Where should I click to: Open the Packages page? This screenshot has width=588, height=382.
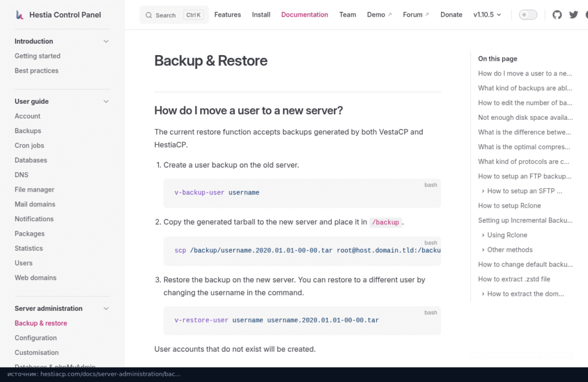pos(30,233)
